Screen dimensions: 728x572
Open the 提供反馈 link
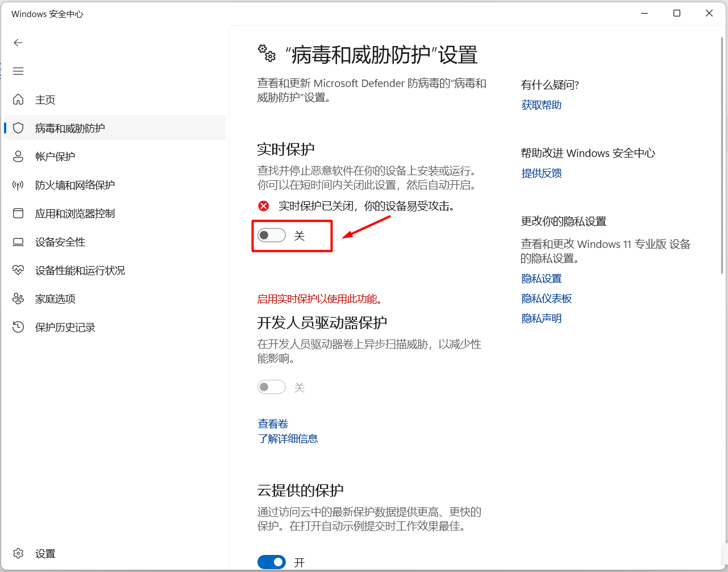541,173
